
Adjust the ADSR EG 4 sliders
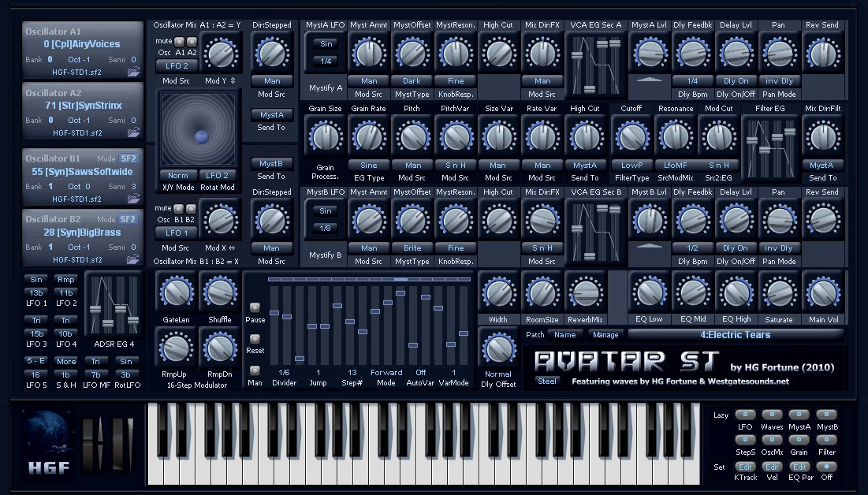(x=114, y=306)
